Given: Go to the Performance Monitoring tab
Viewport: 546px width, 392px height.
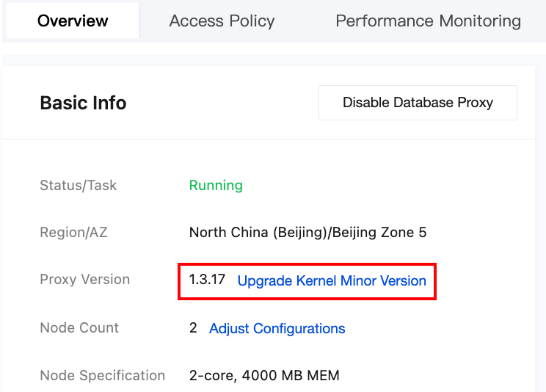Looking at the screenshot, I should 428,21.
